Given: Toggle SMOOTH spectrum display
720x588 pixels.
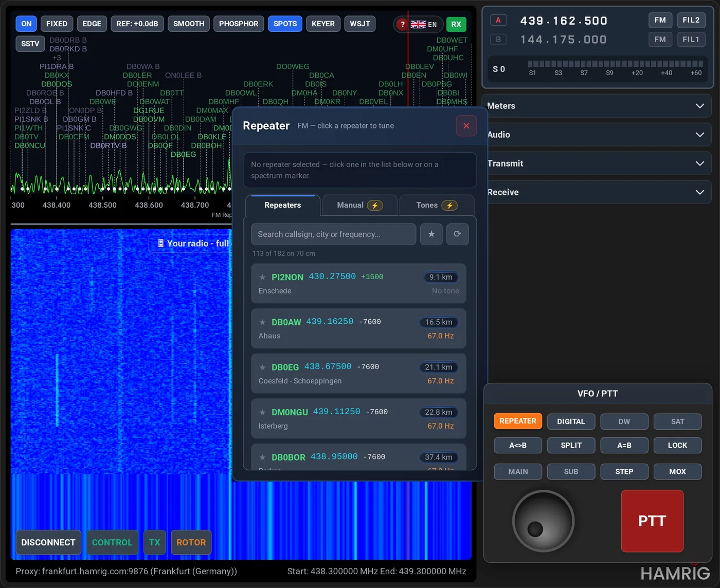Looking at the screenshot, I should click(x=189, y=24).
